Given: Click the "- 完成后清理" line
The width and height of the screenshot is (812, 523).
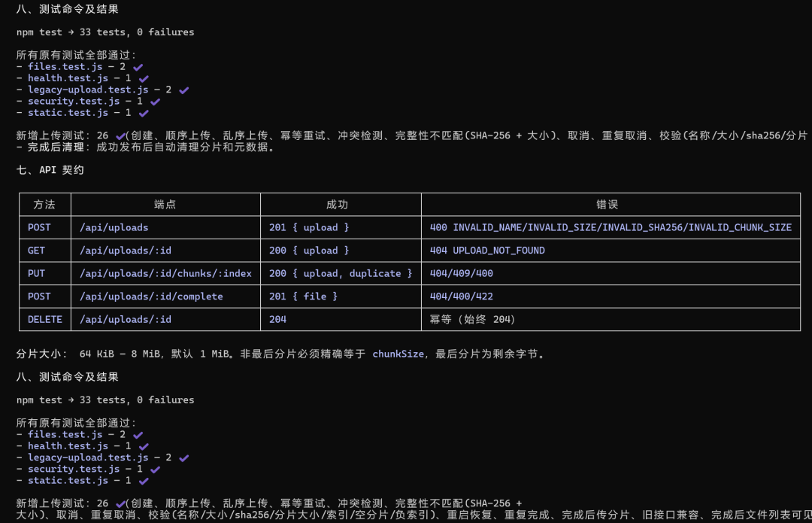Looking at the screenshot, I should point(146,147).
